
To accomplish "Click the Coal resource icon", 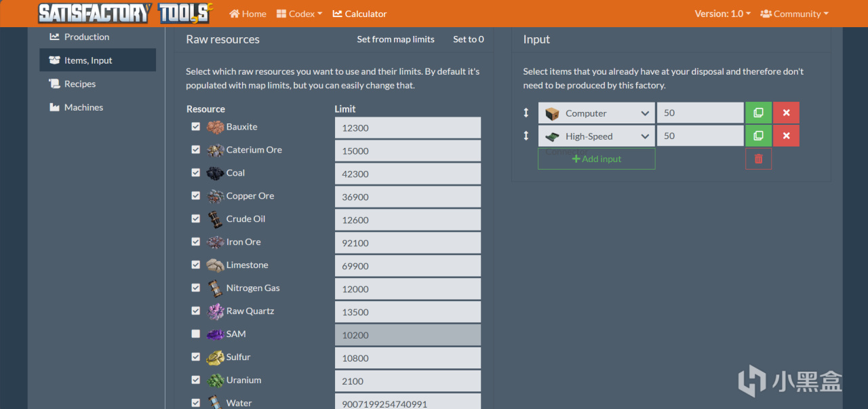I will pyautogui.click(x=215, y=173).
